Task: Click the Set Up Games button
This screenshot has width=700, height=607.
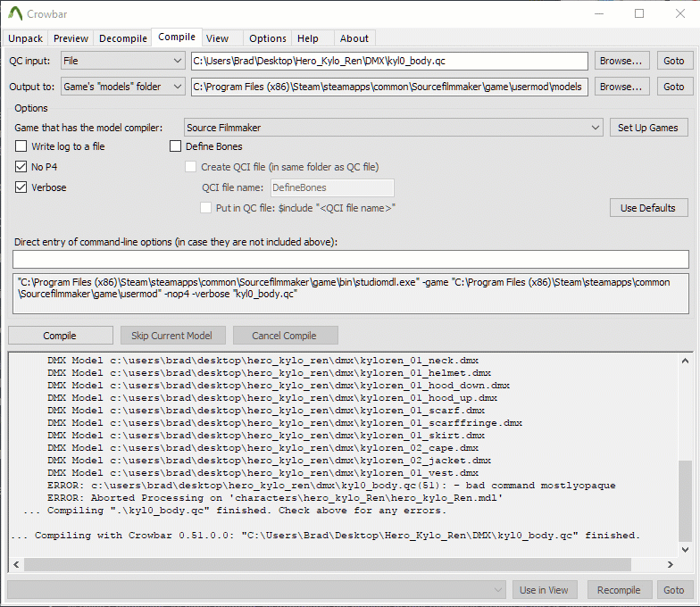Action: (648, 128)
